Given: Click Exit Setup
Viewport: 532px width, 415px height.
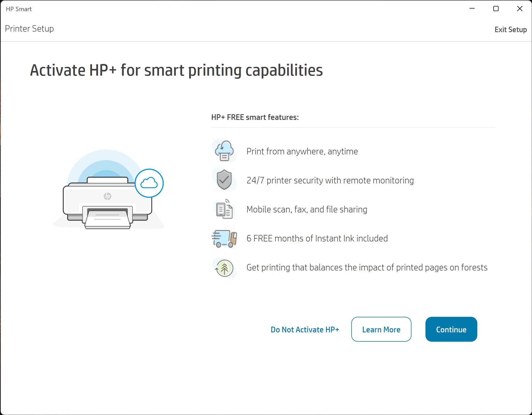Looking at the screenshot, I should (510, 30).
